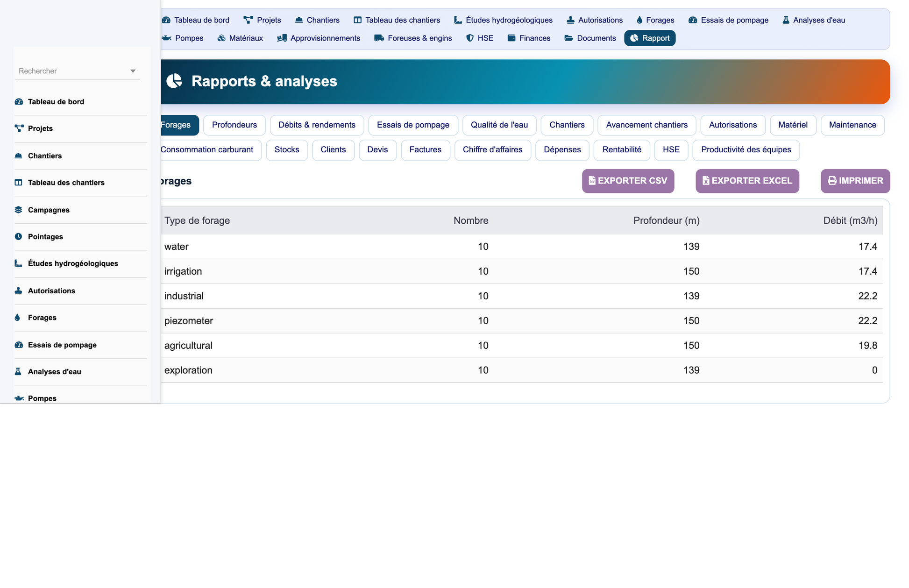Click the Imprimer button

[855, 181]
